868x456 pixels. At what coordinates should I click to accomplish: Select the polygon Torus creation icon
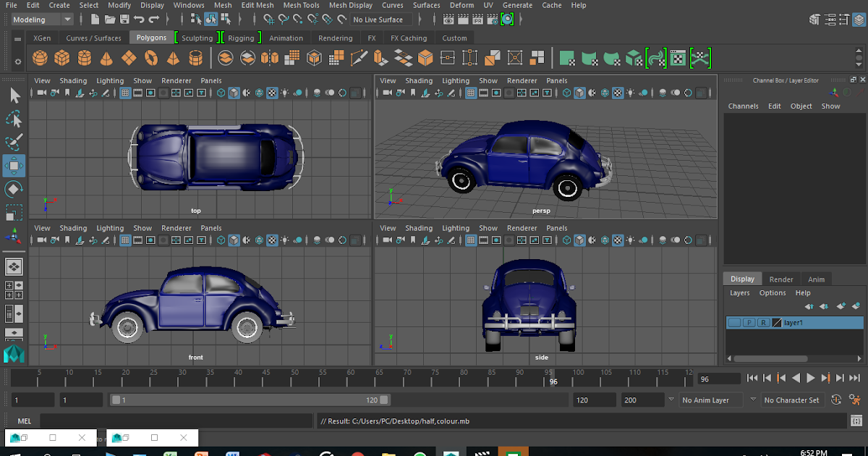(x=150, y=57)
